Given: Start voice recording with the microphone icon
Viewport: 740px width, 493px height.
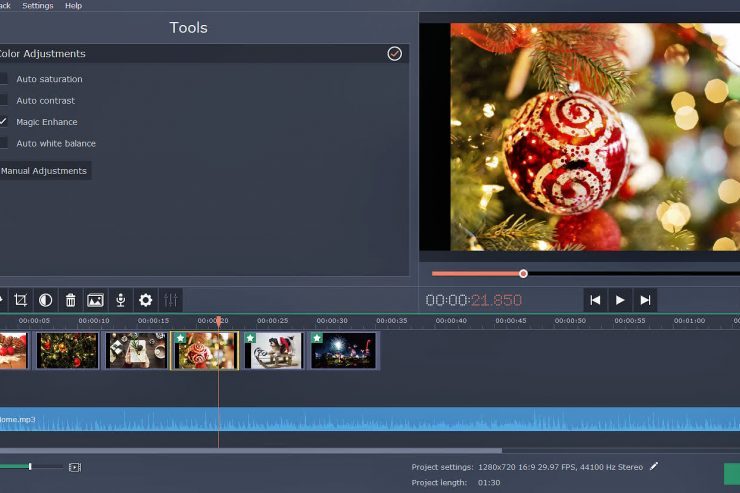Looking at the screenshot, I should 120,300.
